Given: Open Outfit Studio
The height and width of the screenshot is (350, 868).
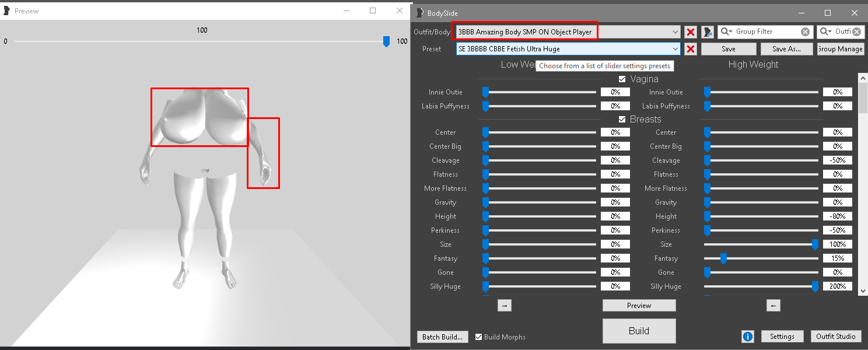Looking at the screenshot, I should pos(835,337).
